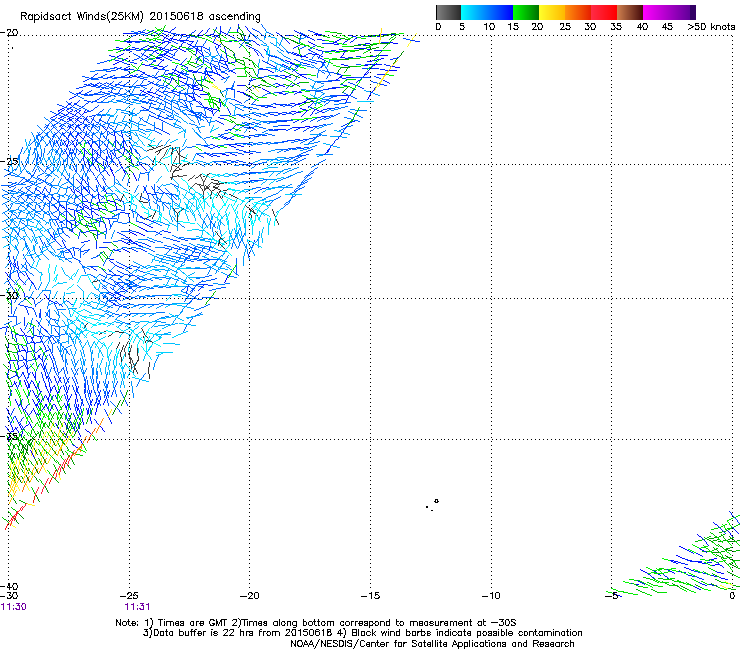The width and height of the screenshot is (740, 650).
Task: Click the small island circle marker near -12 longitude
Action: (437, 501)
